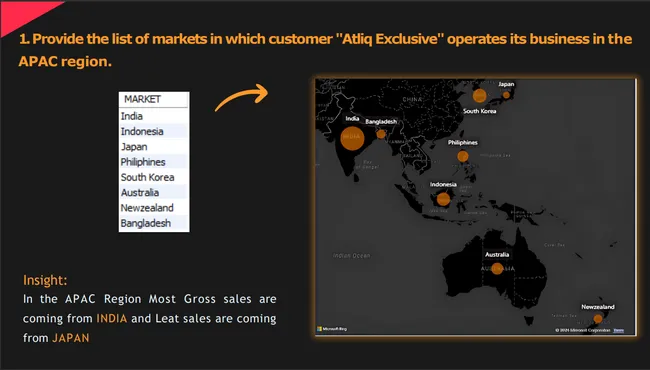Screen dimensions: 650x370
Task: Click the Bangladesh bubble on map
Action: 381,134
